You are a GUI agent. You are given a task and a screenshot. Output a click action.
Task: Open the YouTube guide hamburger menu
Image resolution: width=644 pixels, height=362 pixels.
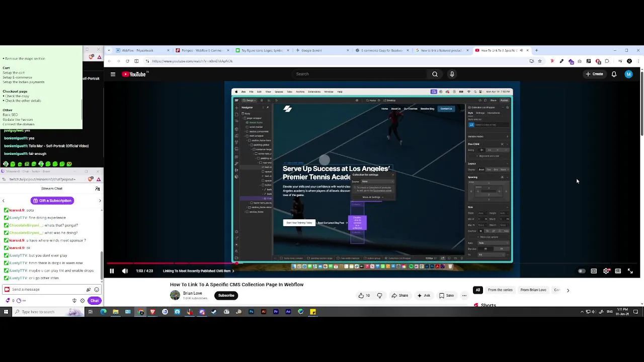pyautogui.click(x=113, y=74)
